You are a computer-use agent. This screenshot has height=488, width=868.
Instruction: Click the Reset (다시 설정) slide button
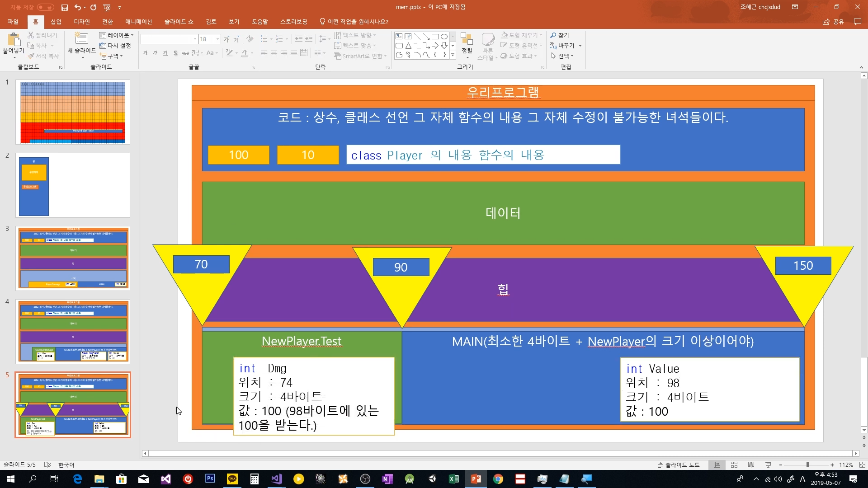[115, 46]
